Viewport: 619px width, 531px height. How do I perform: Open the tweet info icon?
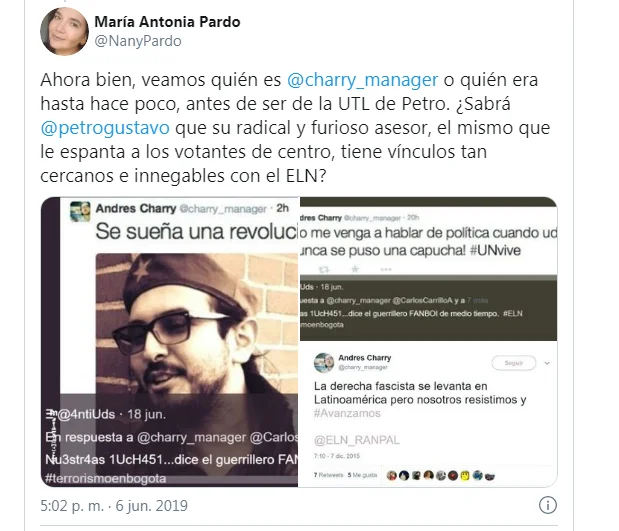[x=548, y=505]
